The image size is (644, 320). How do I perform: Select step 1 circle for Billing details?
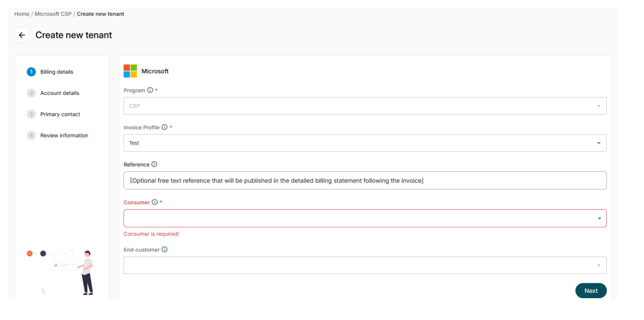(x=31, y=72)
